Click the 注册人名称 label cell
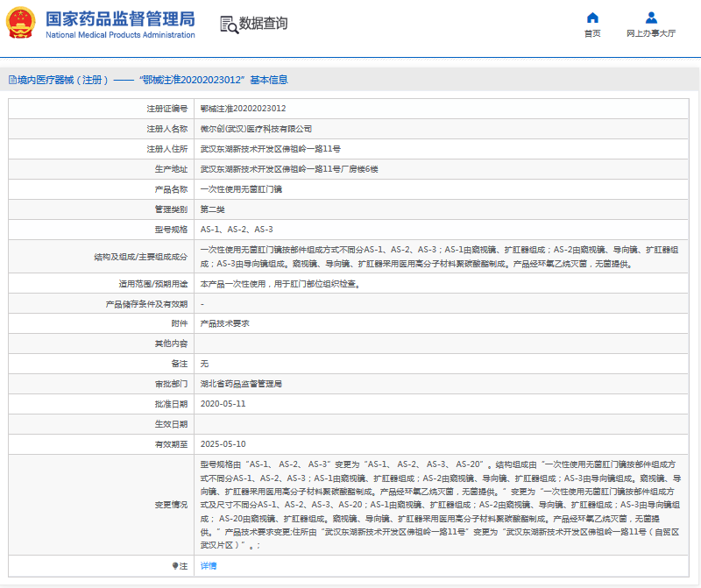Viewport: 701px width, 588px height. click(101, 129)
